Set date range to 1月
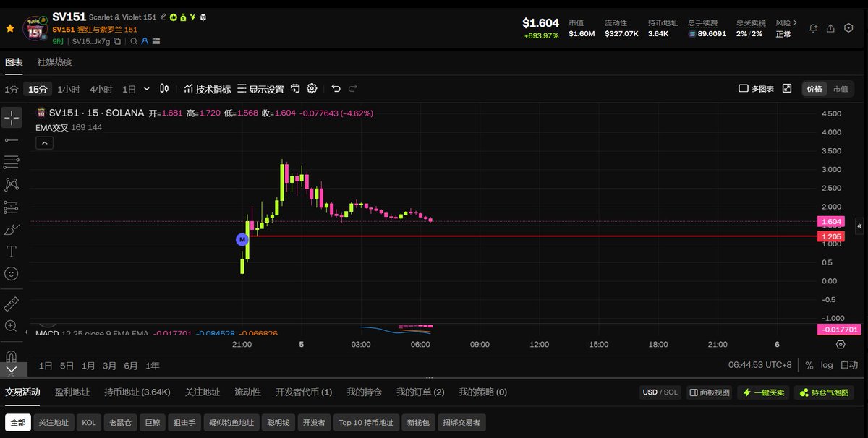The image size is (868, 438). [x=88, y=366]
